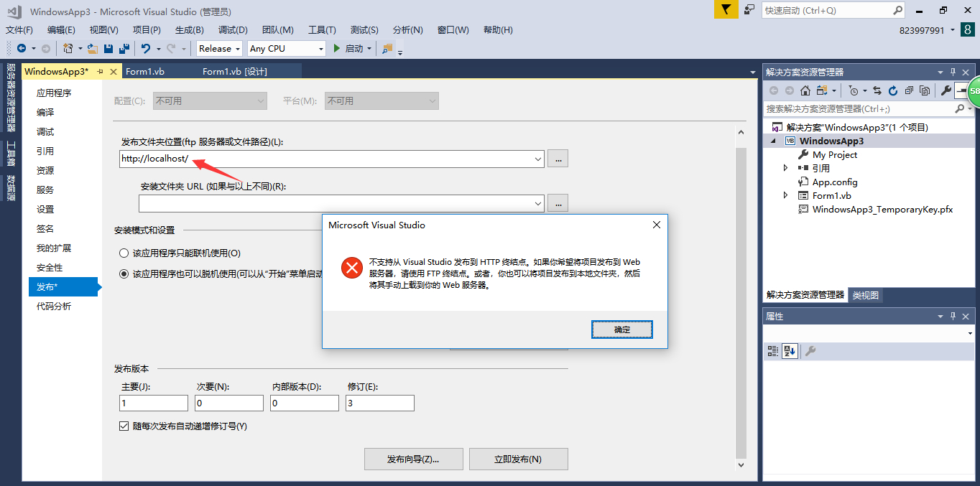Select radio 该应用程序也可以脱机使用
Screen dimensions: 980x486
pyautogui.click(x=124, y=274)
